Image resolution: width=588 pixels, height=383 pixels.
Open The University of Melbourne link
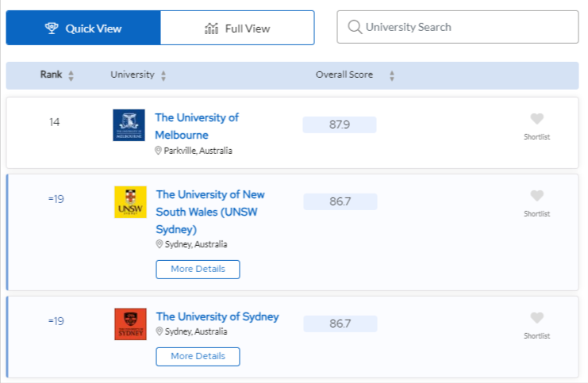pyautogui.click(x=197, y=126)
